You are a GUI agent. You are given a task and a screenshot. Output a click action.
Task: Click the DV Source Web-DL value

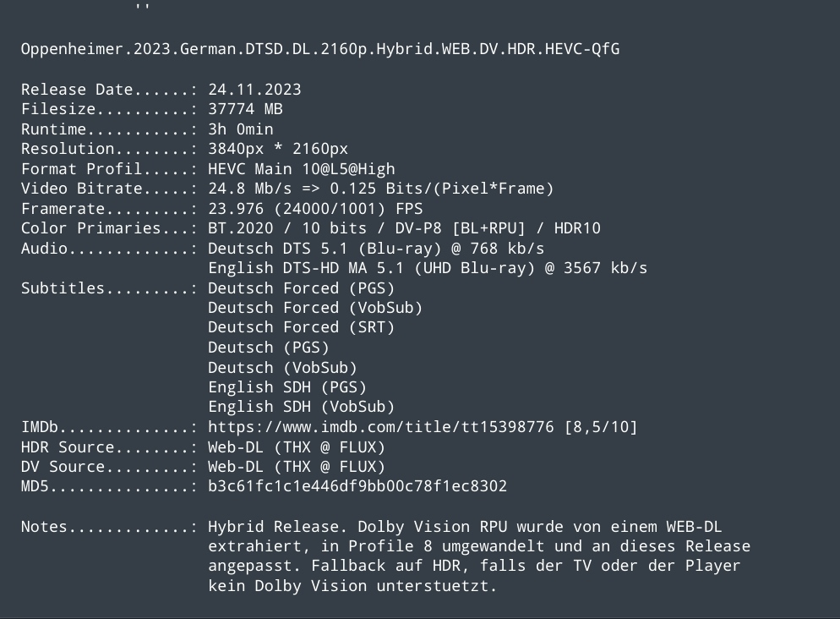297,467
